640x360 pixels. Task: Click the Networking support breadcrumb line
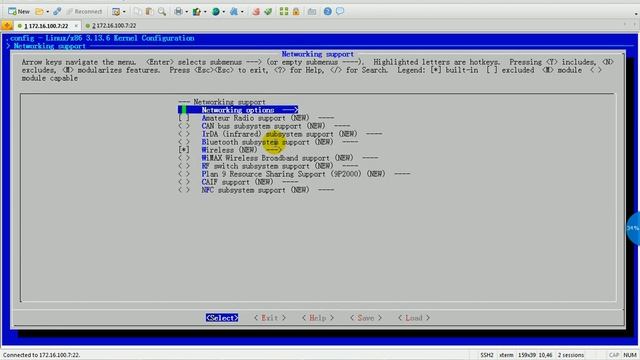[x=46, y=46]
